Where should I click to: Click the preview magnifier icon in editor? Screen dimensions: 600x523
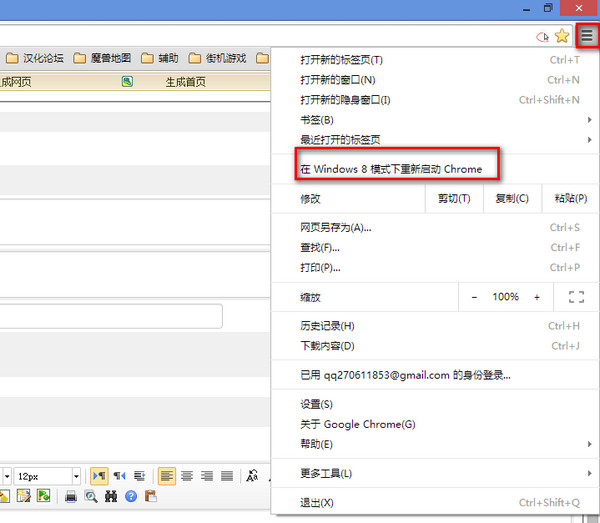point(91,497)
